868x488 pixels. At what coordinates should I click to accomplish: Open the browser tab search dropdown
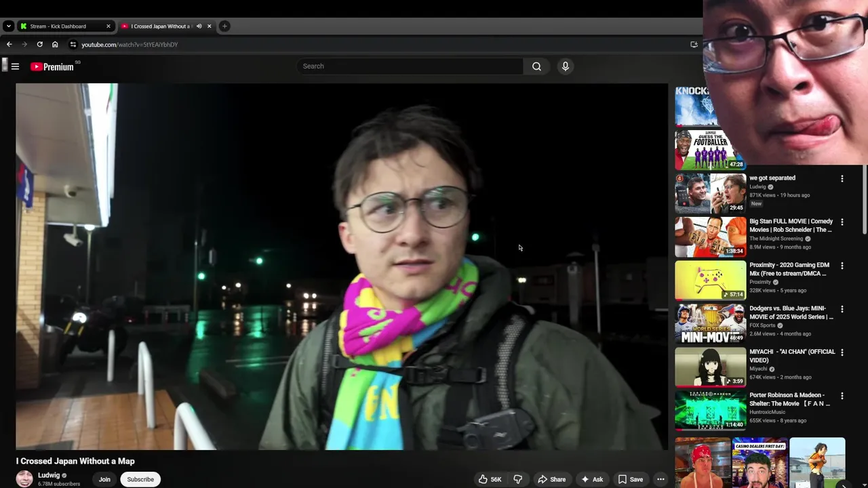click(x=8, y=26)
